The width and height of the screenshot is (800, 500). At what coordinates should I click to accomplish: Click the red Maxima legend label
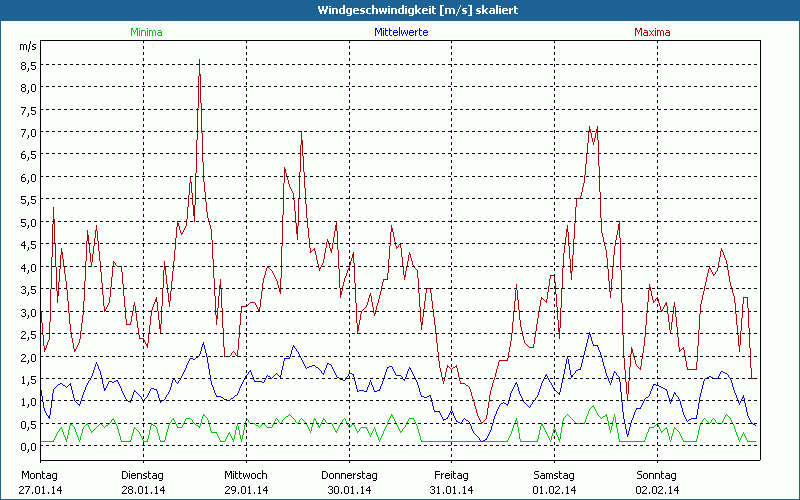pos(652,32)
